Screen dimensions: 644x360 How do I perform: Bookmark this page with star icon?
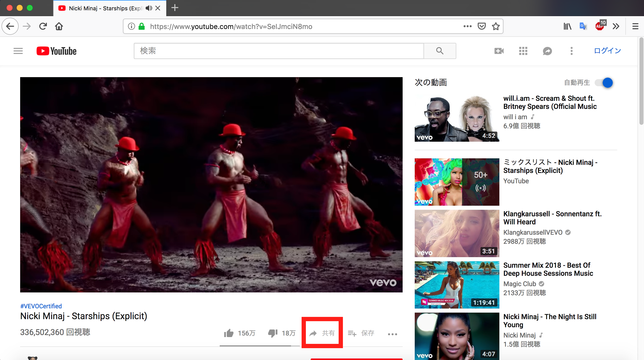pyautogui.click(x=496, y=26)
